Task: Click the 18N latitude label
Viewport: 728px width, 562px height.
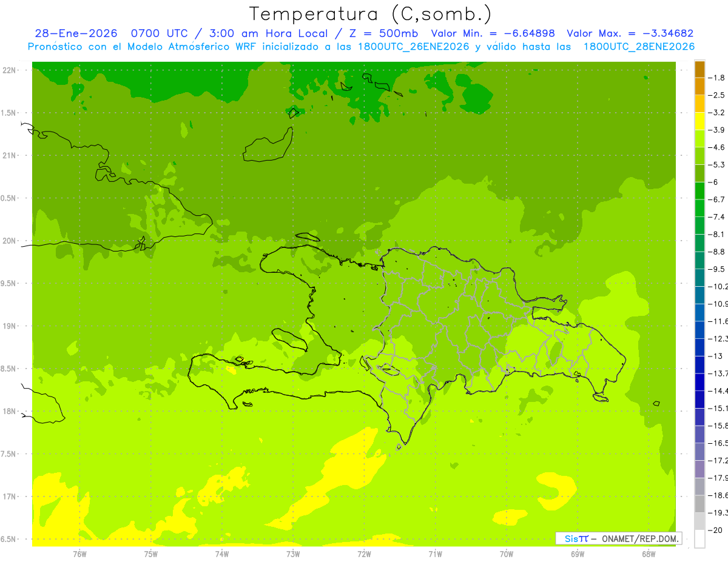Action: tap(10, 412)
